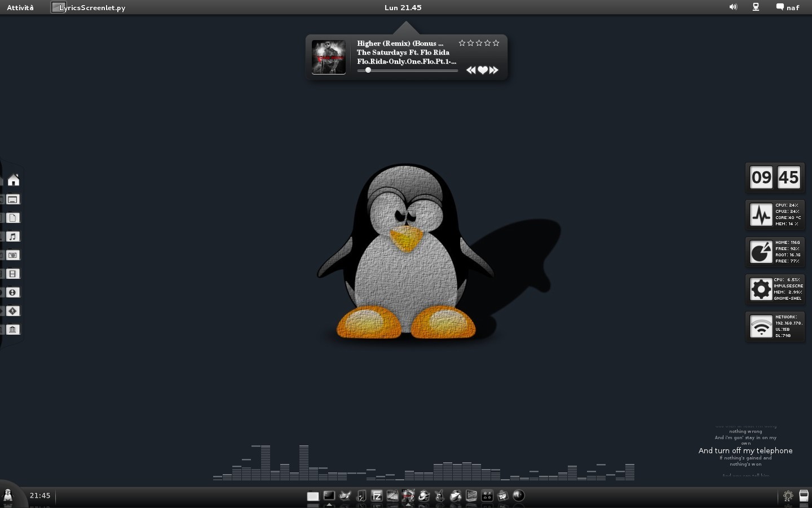Open the four-symbol square app in the dock

487,496
